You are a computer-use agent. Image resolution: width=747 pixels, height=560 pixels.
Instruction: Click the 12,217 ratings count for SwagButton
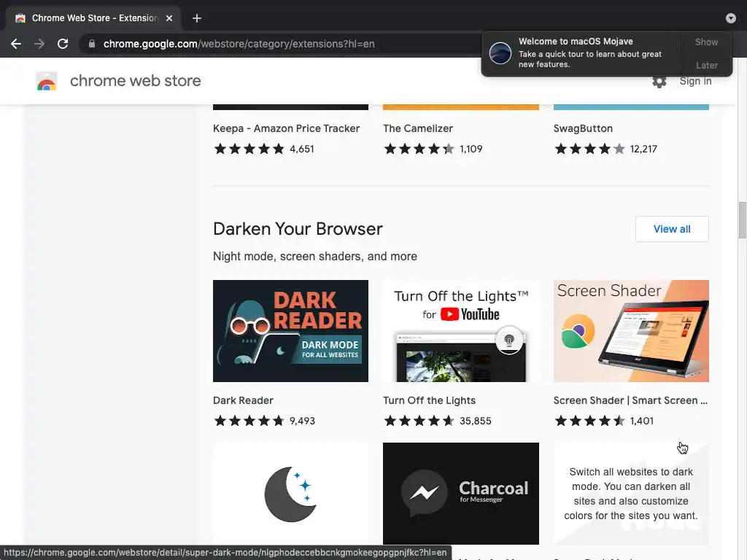click(643, 149)
